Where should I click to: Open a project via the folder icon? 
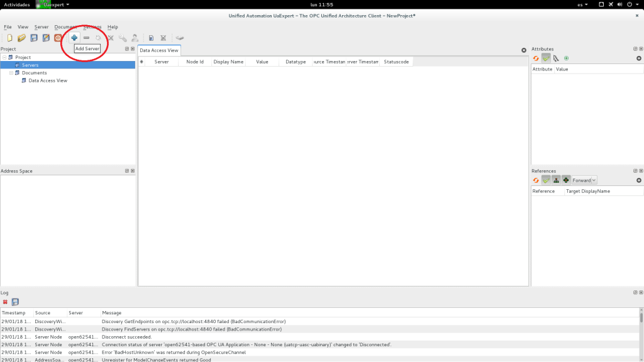pyautogui.click(x=22, y=38)
